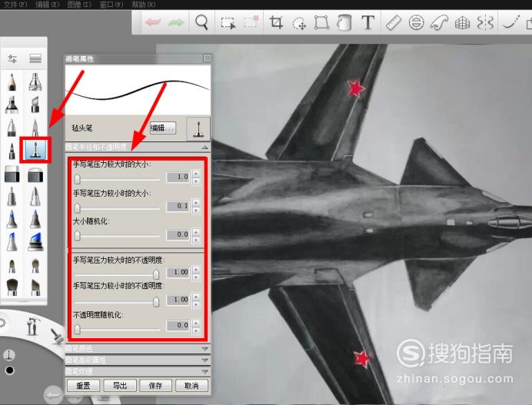Select the soft Eraser tool
The height and width of the screenshot is (405, 532).
pyautogui.click(x=35, y=174)
